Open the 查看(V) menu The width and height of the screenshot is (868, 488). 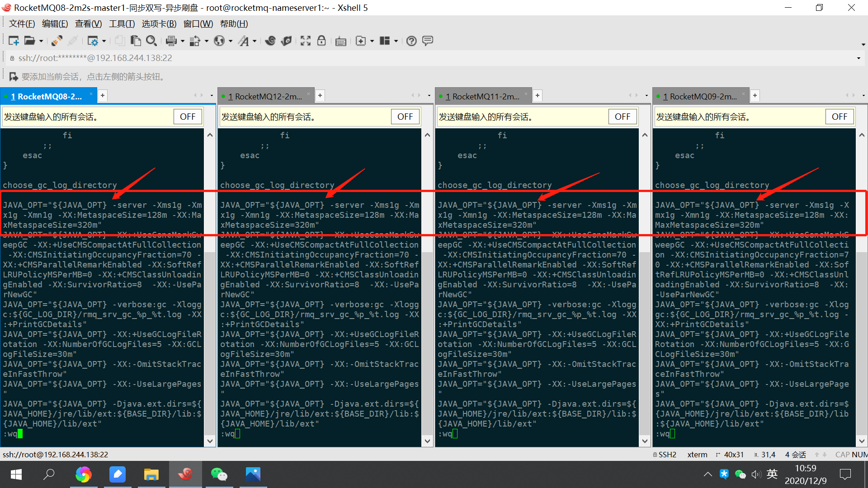(88, 24)
